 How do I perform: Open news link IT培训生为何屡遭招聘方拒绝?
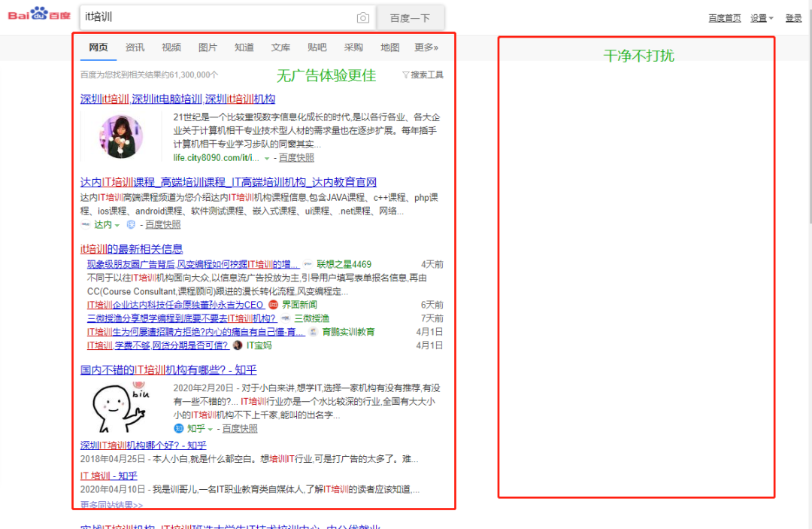click(x=195, y=332)
